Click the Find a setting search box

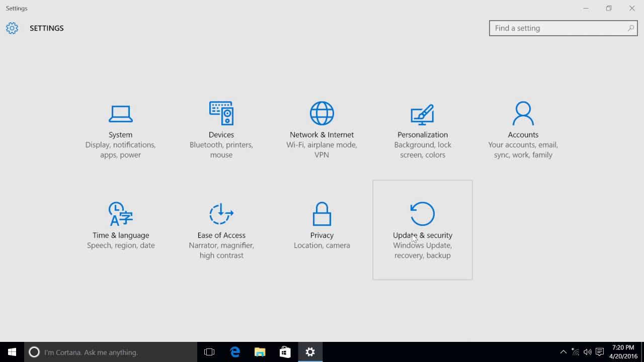[x=563, y=28]
